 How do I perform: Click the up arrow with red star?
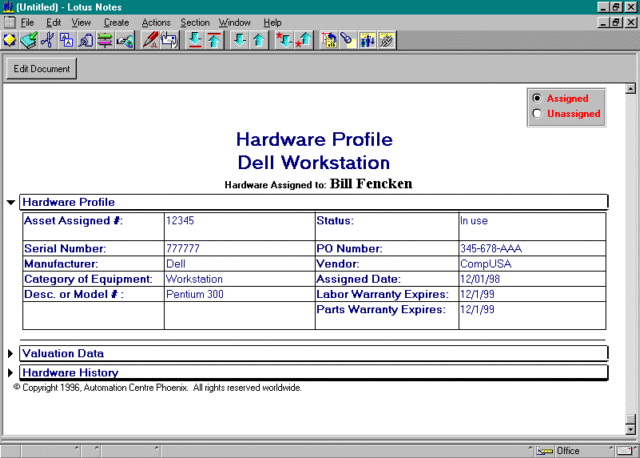coord(304,40)
